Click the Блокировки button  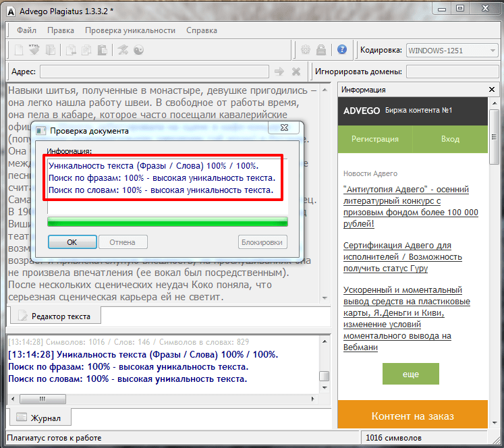click(262, 242)
